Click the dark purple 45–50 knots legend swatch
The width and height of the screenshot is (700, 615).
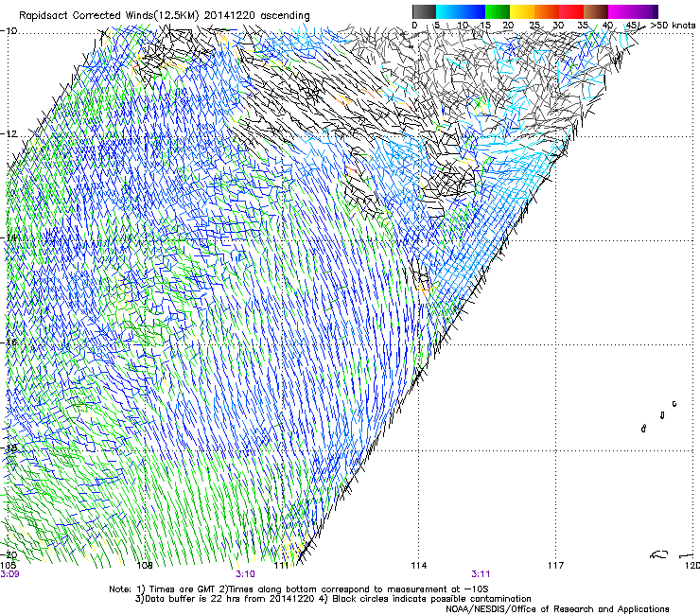click(645, 11)
